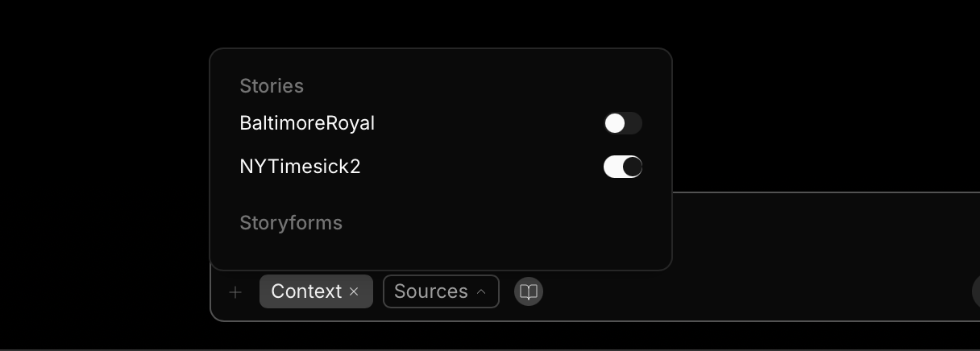Click the plus icon to add an attachment
980x351 pixels.
pyautogui.click(x=235, y=292)
